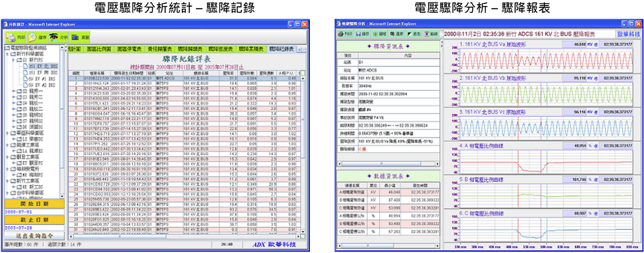Viewport: 644px width, 253px height.
Task: Click the printer icon in the right report toolbar
Action: click(x=341, y=34)
